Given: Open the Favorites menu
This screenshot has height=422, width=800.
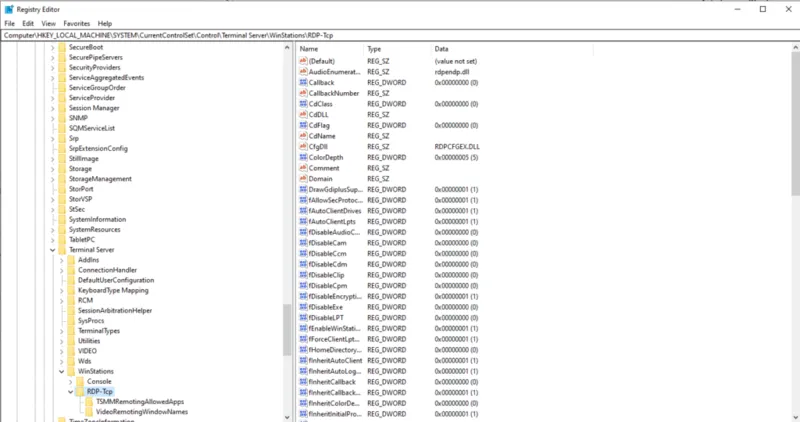Looking at the screenshot, I should coord(77,23).
